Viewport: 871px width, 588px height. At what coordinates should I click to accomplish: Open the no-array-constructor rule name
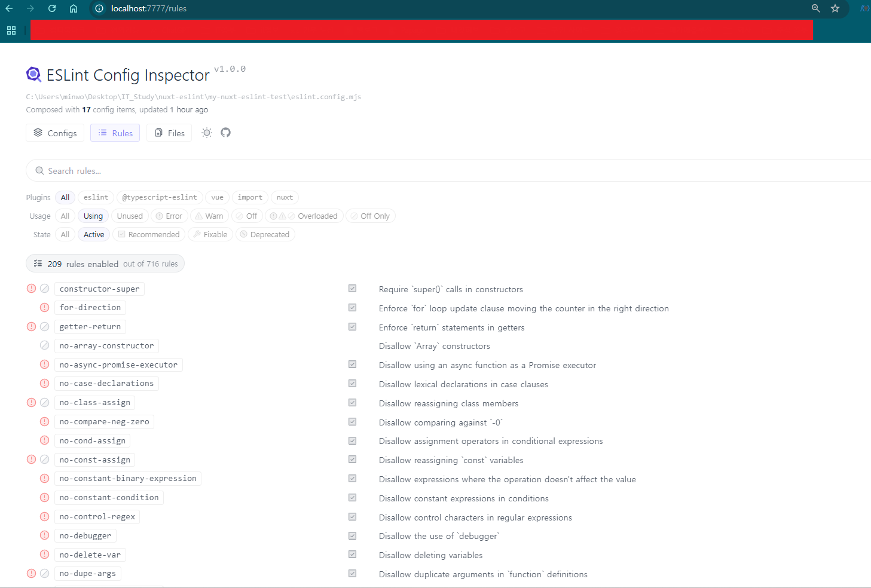pyautogui.click(x=106, y=345)
